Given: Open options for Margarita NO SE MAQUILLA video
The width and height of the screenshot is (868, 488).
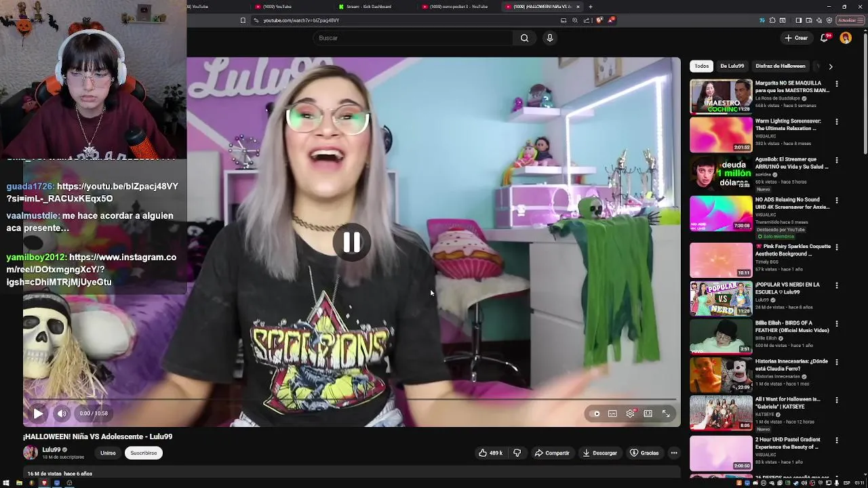Looking at the screenshot, I should click(837, 84).
